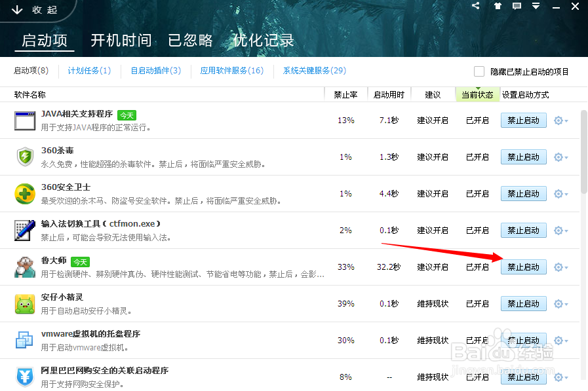Click 禁止启动 for 安仔小精灵
The height and width of the screenshot is (391, 588).
pyautogui.click(x=524, y=304)
